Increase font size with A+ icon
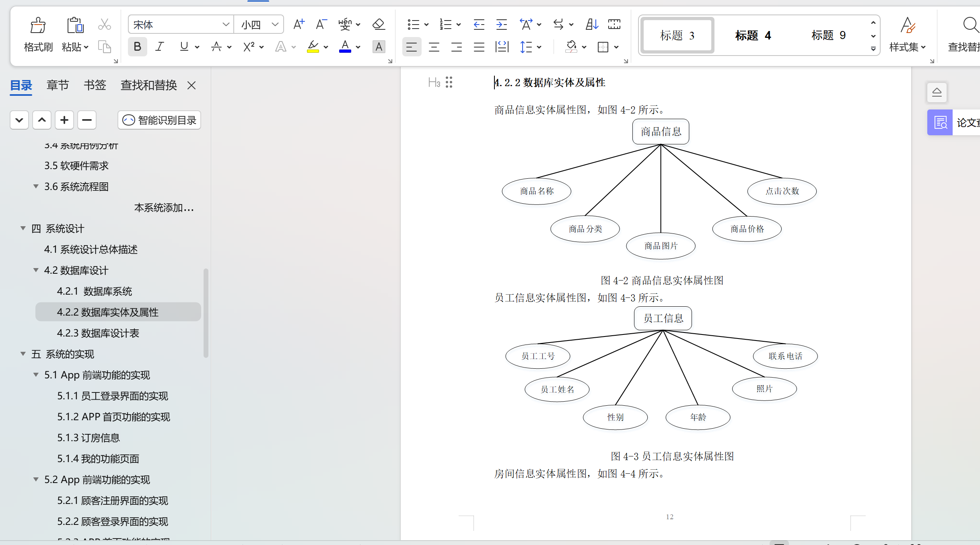 [x=299, y=24]
